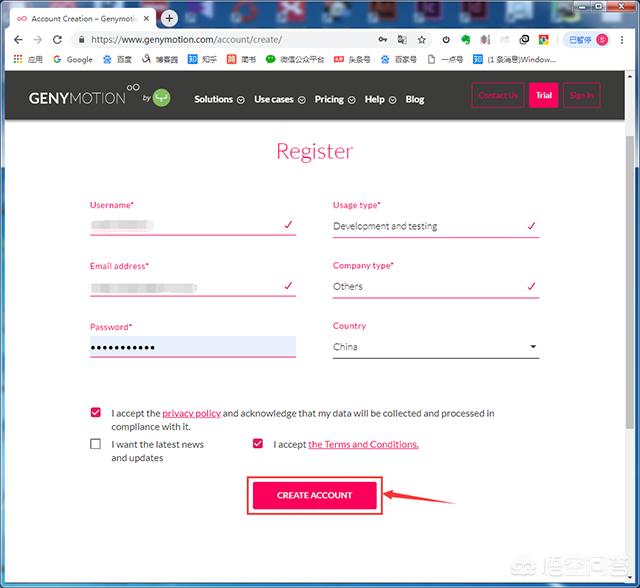Click the Email address input field
The image size is (640, 588).
(x=193, y=286)
